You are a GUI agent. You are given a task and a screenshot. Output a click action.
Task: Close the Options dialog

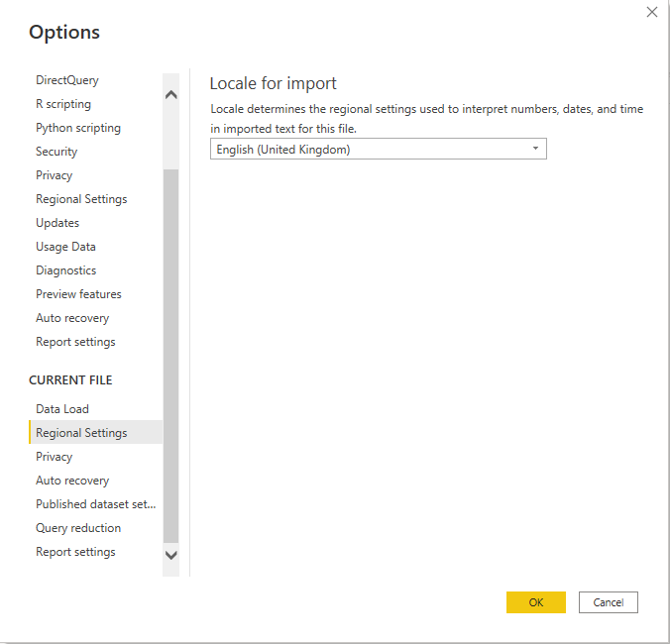coord(651,12)
